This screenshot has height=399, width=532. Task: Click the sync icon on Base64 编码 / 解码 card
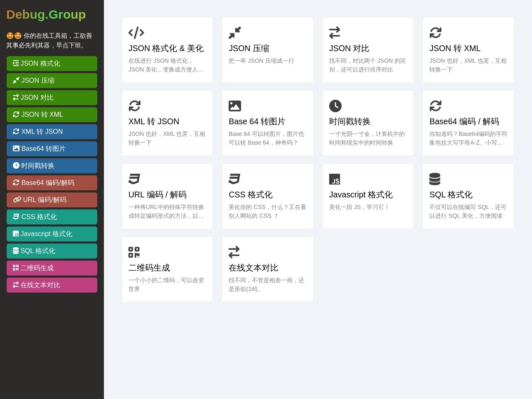(436, 106)
